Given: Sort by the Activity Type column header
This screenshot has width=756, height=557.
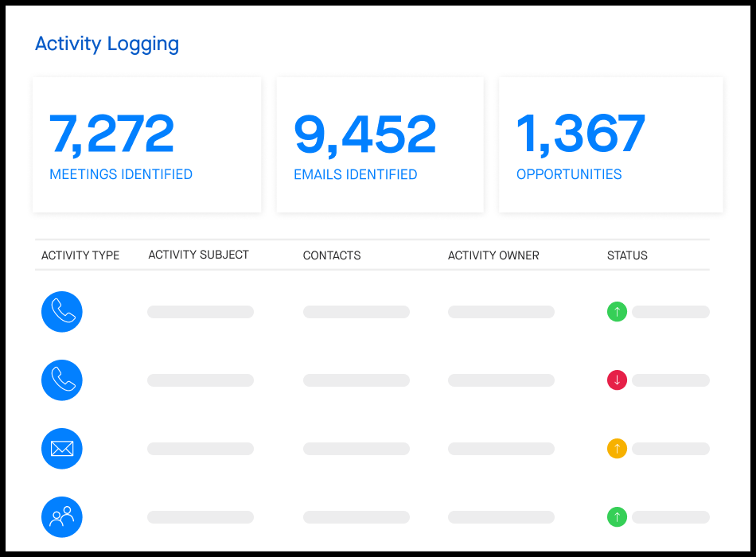Looking at the screenshot, I should pyautogui.click(x=80, y=255).
